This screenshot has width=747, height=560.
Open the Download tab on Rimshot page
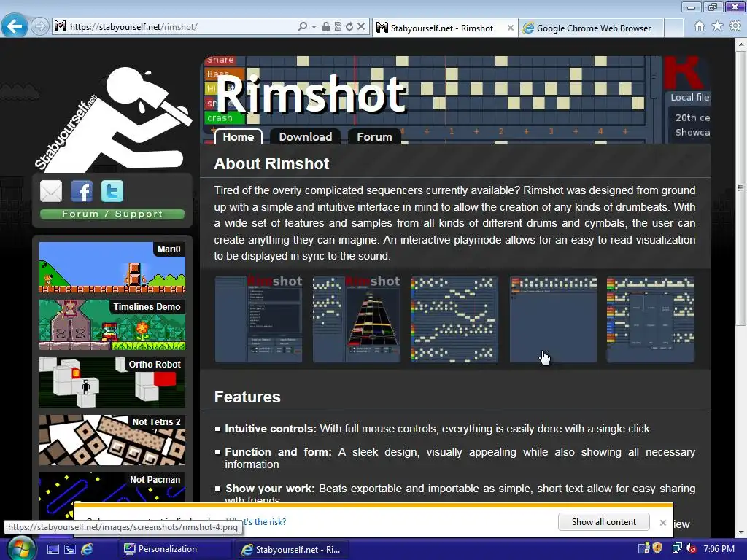click(306, 136)
